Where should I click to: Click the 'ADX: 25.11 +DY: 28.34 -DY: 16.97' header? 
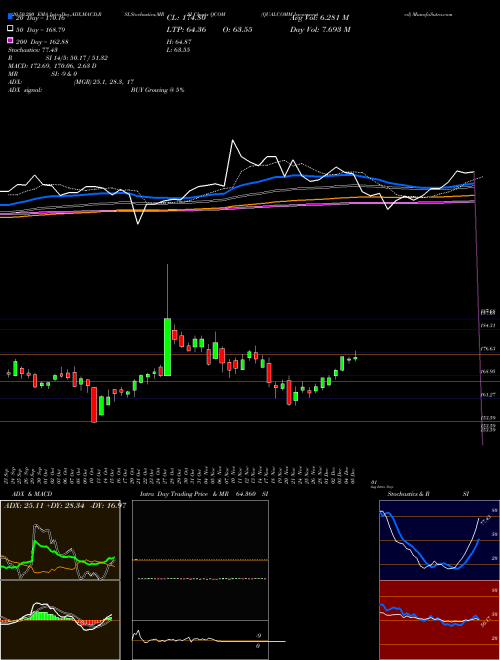pos(65,505)
